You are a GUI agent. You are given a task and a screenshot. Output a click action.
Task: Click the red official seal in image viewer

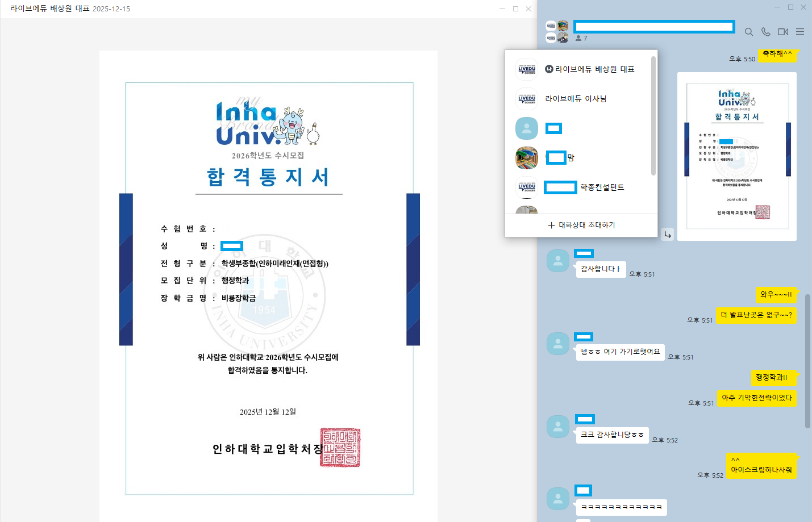(x=340, y=448)
